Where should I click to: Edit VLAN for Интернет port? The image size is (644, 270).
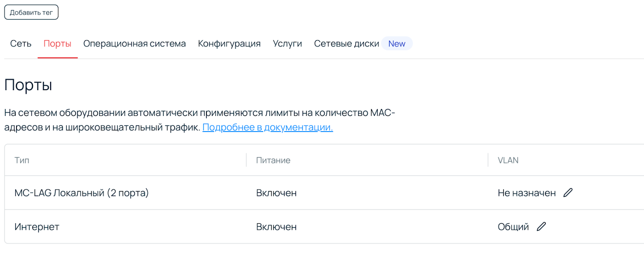[541, 227]
